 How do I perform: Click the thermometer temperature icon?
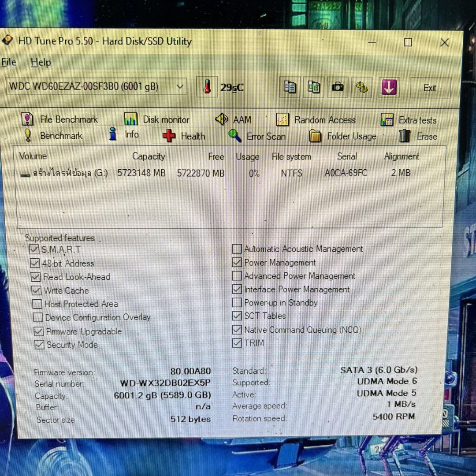point(207,87)
